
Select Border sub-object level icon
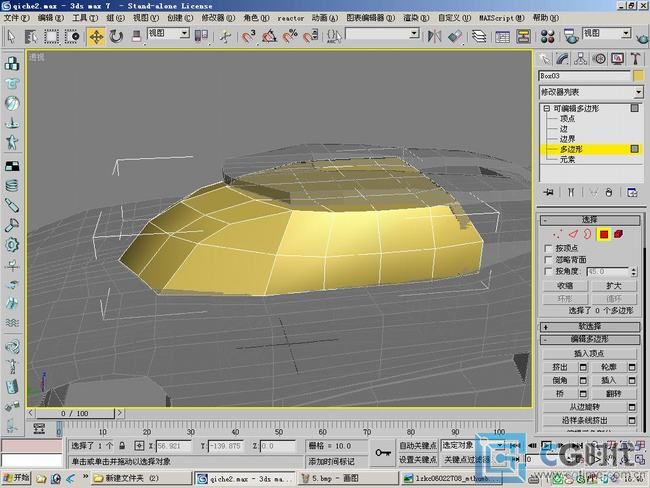pos(587,234)
